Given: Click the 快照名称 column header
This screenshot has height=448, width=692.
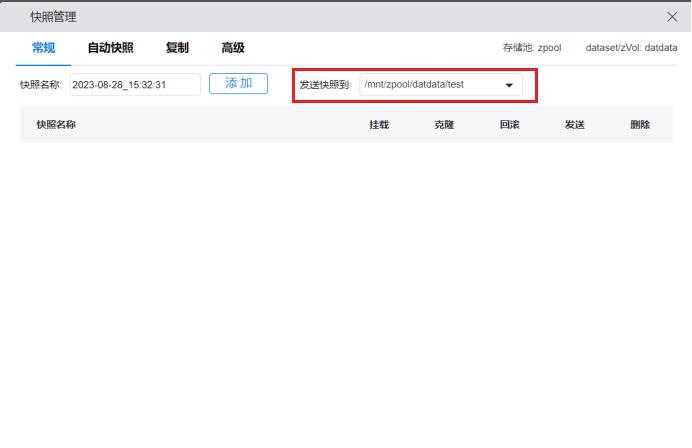Looking at the screenshot, I should (56, 125).
